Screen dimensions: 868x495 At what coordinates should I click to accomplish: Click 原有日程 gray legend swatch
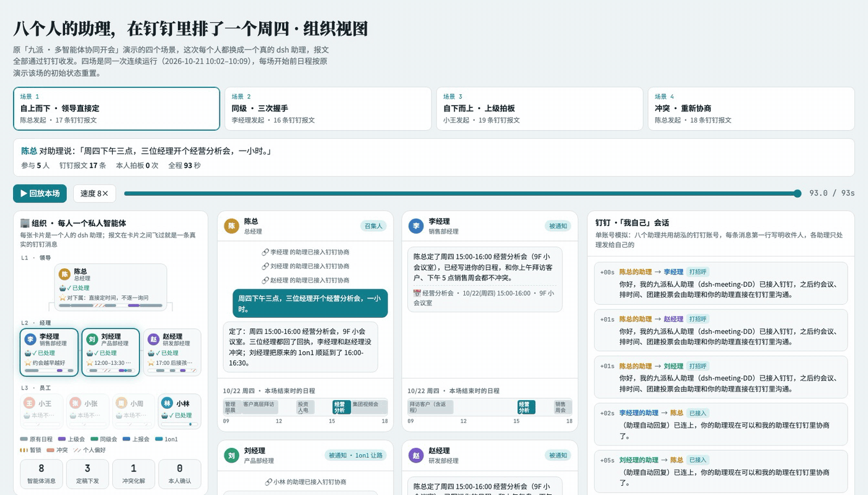click(24, 439)
